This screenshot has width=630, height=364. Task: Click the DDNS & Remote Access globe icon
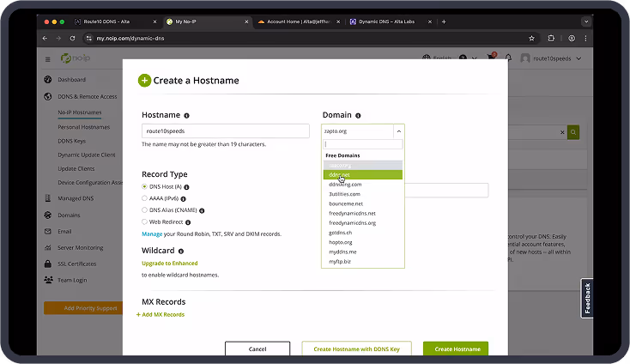point(48,96)
